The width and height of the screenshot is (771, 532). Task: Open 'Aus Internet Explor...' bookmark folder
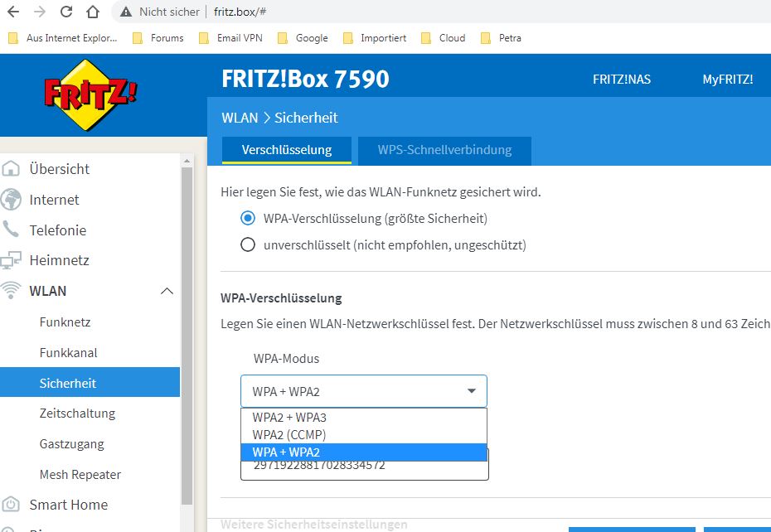[63, 38]
